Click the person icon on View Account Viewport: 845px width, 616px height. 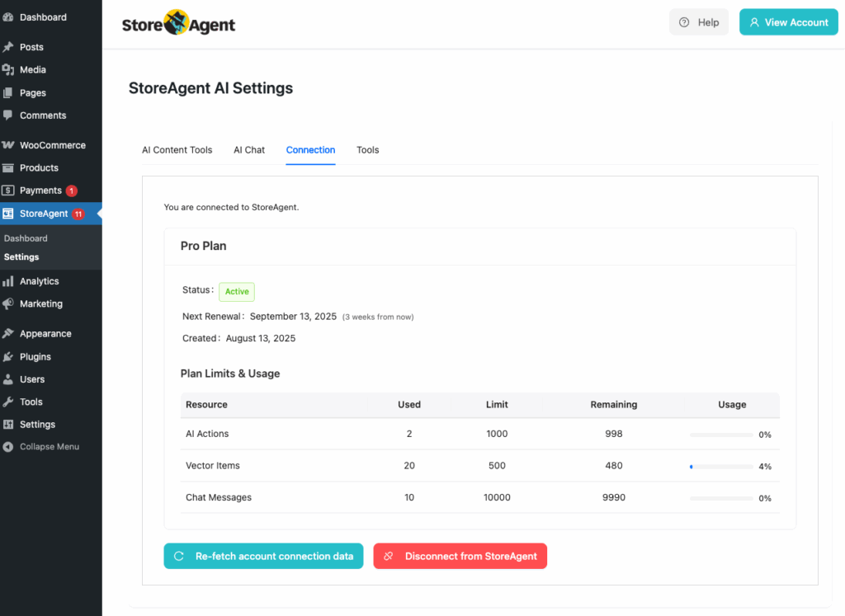click(754, 22)
